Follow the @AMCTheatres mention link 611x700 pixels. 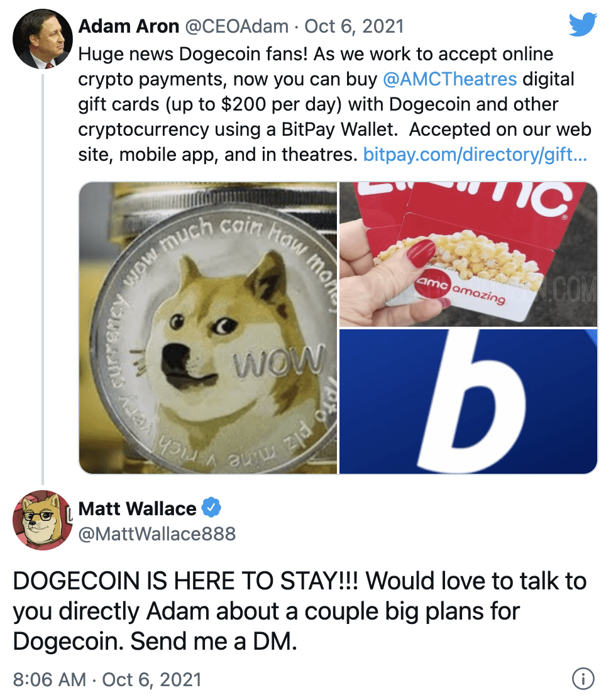(450, 79)
